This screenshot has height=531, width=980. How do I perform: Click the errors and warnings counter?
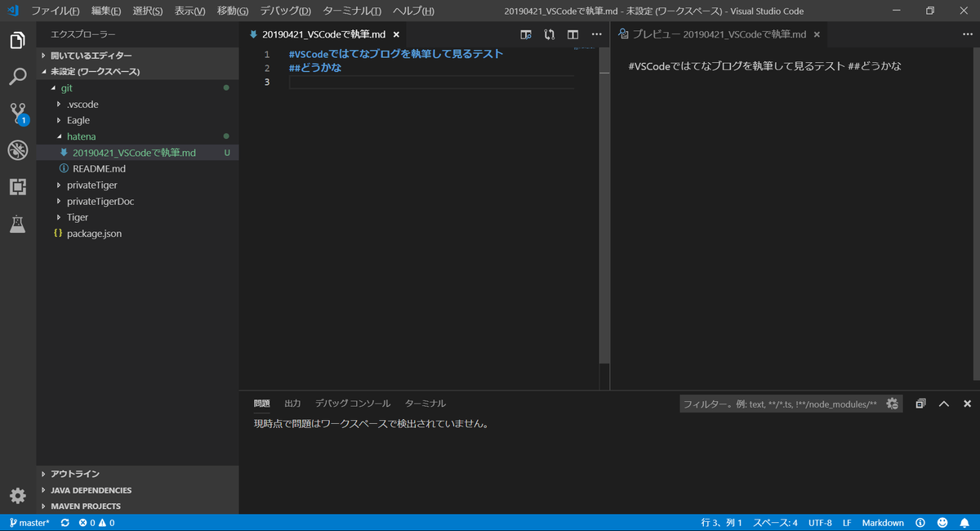[96, 523]
